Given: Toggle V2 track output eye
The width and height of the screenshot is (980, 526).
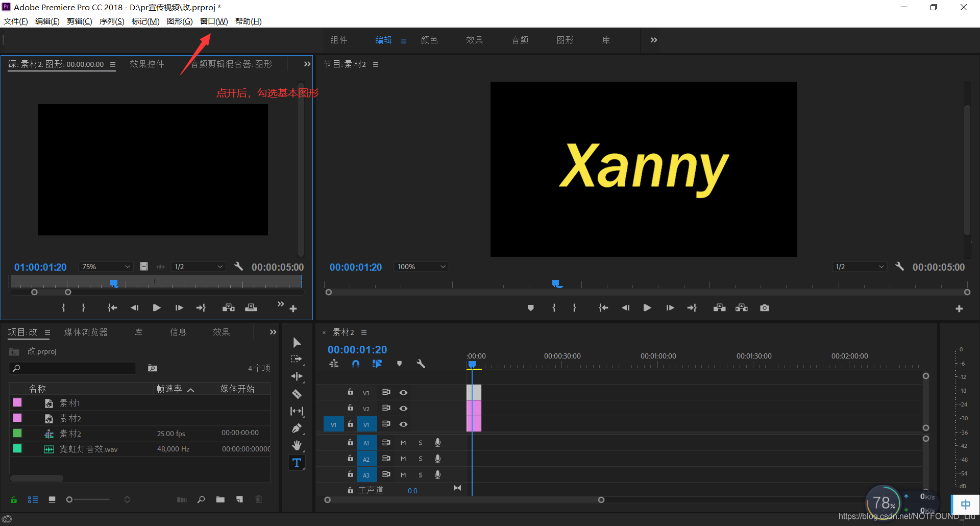Looking at the screenshot, I should tap(403, 409).
